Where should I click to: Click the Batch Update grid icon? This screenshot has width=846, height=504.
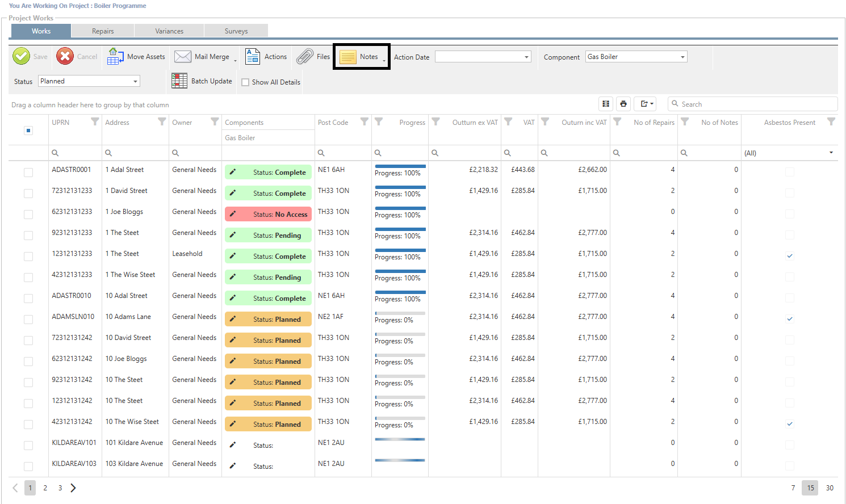[x=179, y=81]
